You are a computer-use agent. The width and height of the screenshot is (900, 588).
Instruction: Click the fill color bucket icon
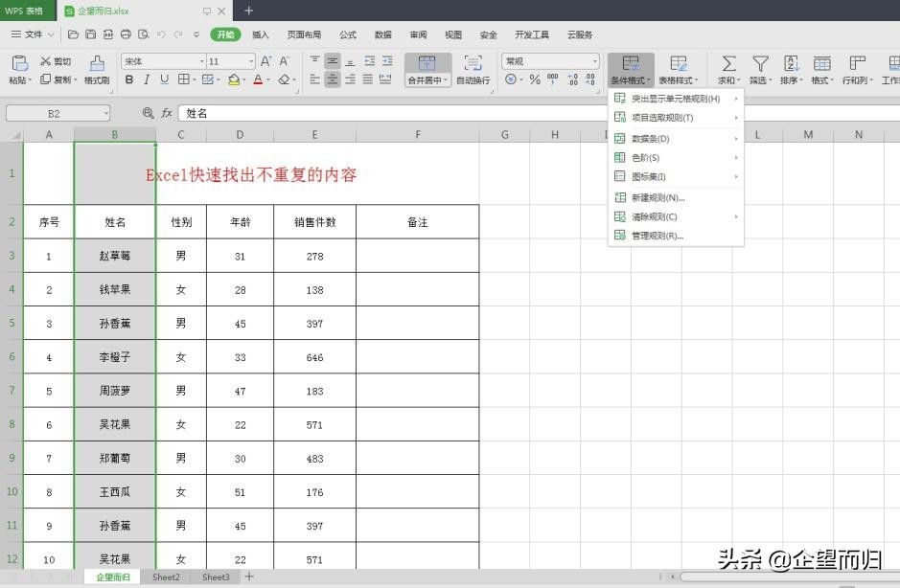(x=233, y=79)
